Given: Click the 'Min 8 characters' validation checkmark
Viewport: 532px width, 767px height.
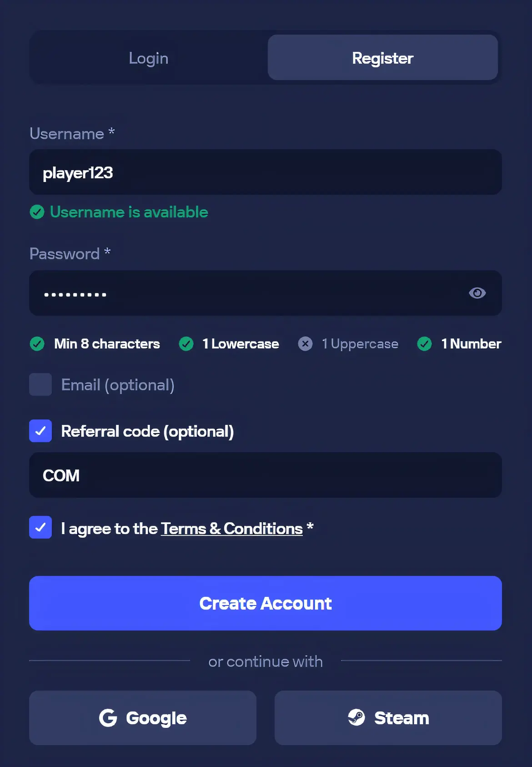Looking at the screenshot, I should click(x=37, y=344).
